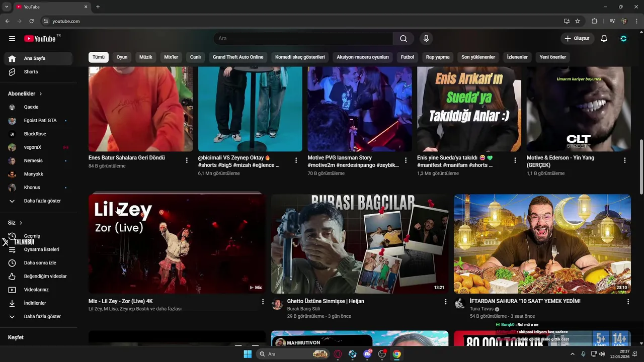This screenshot has height=362, width=644.
Task: Reload the page in Chrome
Action: coord(31,21)
